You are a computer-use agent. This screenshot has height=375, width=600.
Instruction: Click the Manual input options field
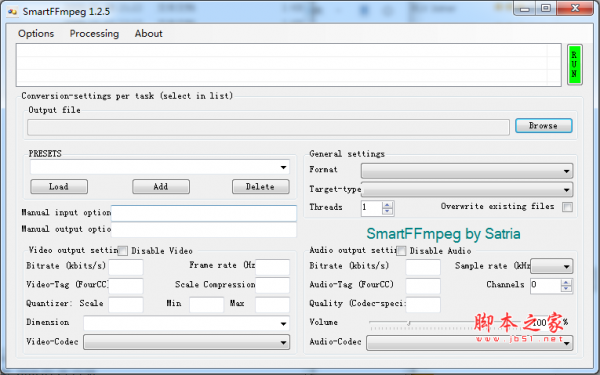click(204, 213)
